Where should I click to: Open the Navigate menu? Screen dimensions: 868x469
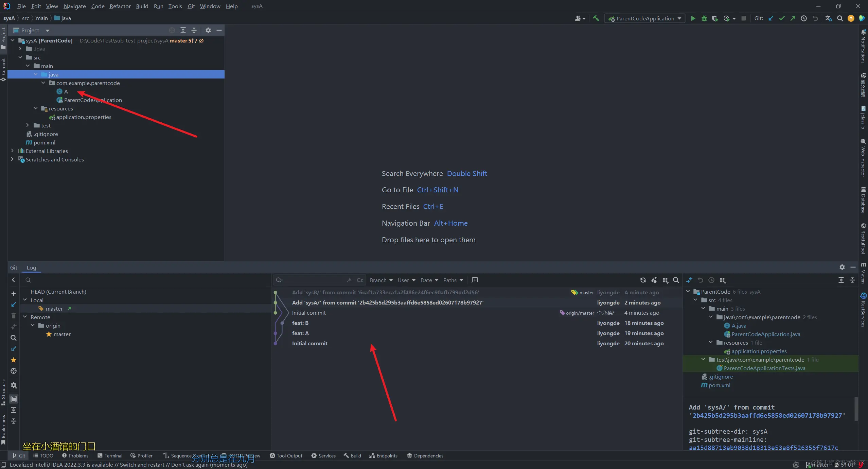point(75,6)
